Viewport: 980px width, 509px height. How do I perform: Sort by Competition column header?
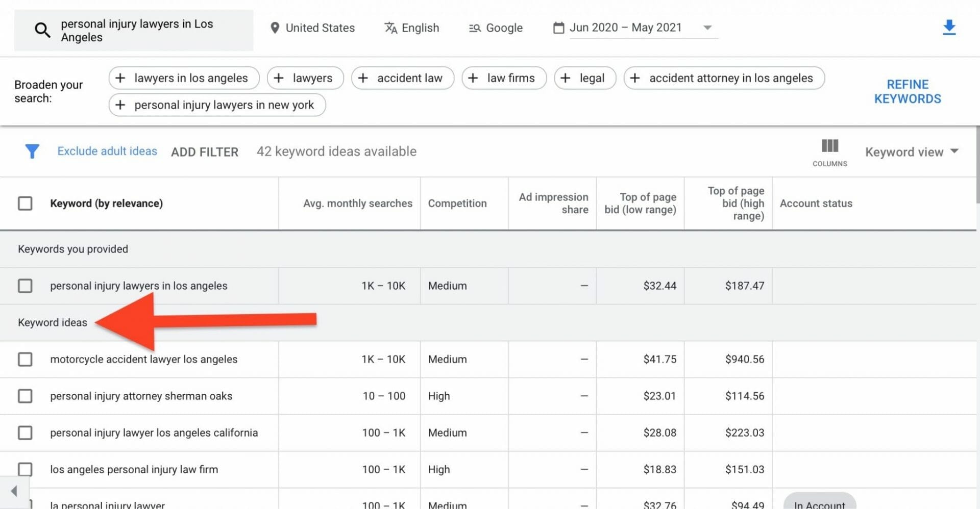click(457, 203)
